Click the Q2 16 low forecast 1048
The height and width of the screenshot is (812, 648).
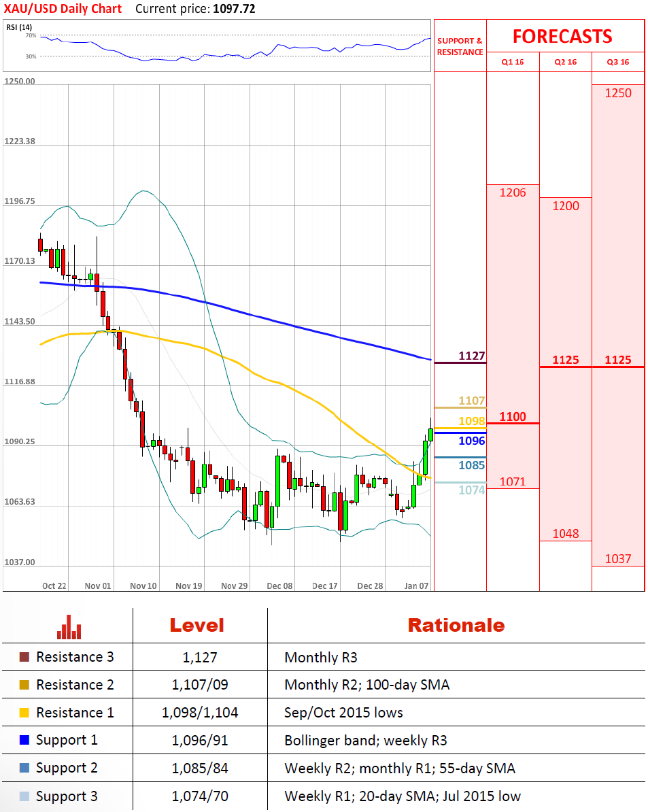566,534
